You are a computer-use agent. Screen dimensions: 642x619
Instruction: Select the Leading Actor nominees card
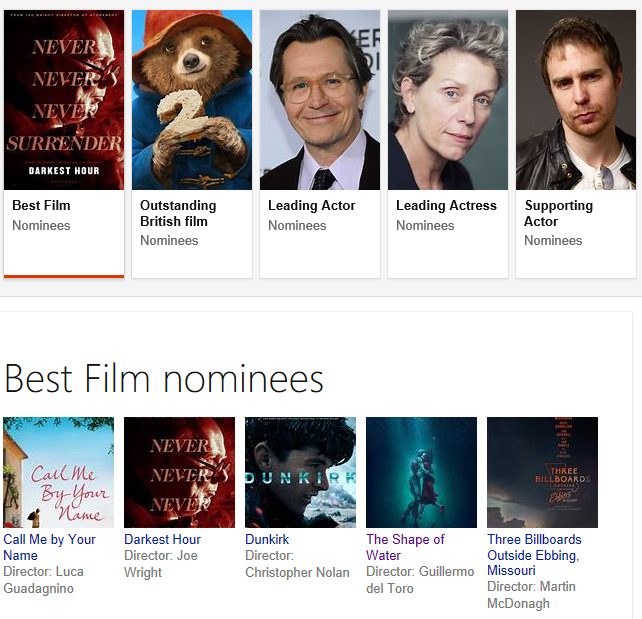[x=320, y=144]
